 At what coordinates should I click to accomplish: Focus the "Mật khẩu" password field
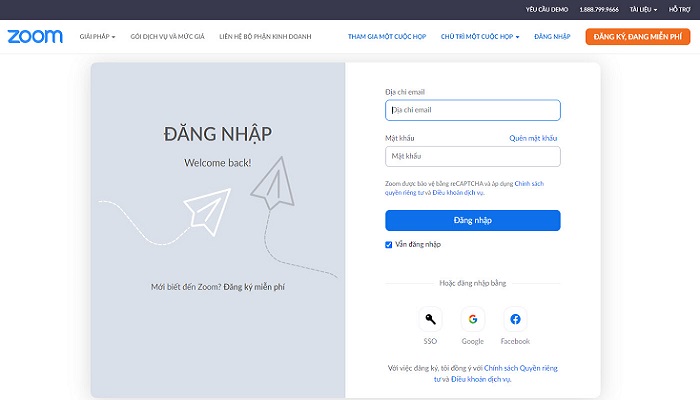tap(473, 157)
